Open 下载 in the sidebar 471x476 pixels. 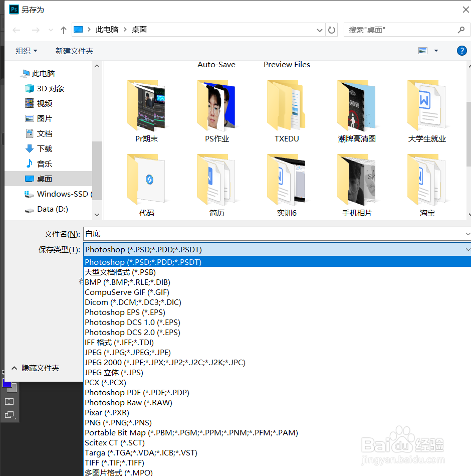pyautogui.click(x=39, y=149)
